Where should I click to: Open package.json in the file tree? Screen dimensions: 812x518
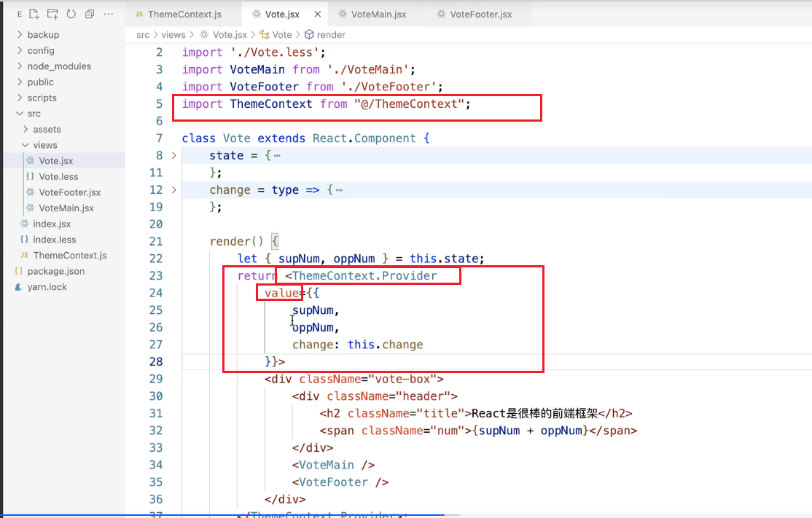pyautogui.click(x=56, y=271)
